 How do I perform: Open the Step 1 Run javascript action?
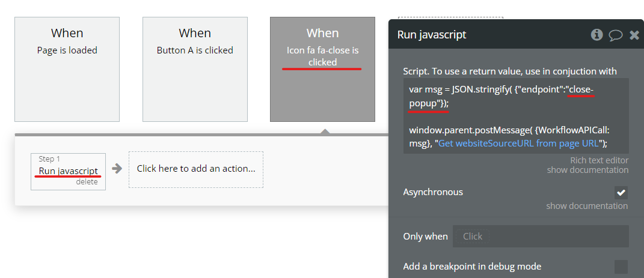coord(68,171)
